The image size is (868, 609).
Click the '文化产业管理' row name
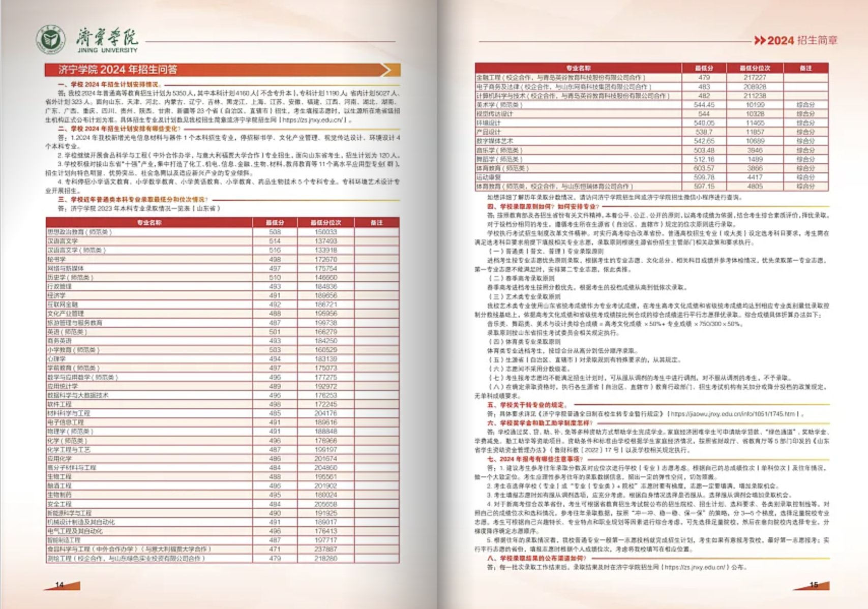click(66, 314)
